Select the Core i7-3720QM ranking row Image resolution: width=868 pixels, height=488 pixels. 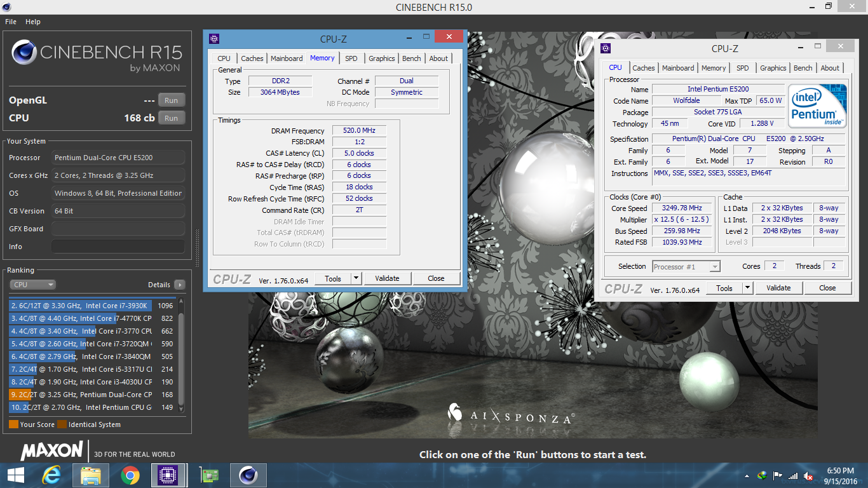92,344
